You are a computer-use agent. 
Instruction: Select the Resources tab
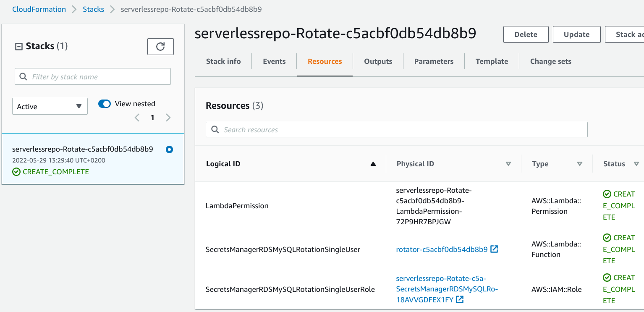(x=325, y=61)
